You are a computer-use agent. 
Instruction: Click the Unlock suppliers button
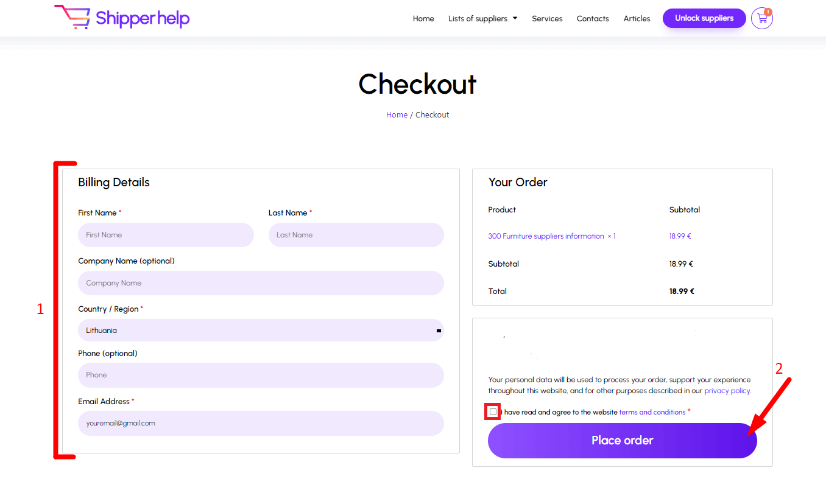704,18
